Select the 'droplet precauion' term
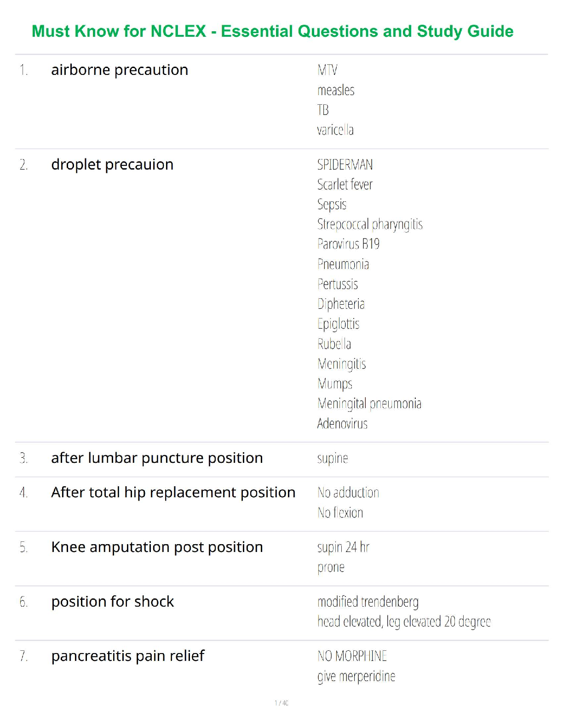The image size is (563, 728). (x=112, y=165)
